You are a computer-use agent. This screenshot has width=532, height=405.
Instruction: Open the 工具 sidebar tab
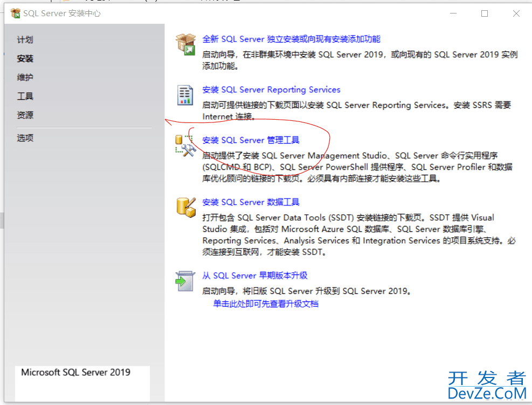click(x=25, y=96)
